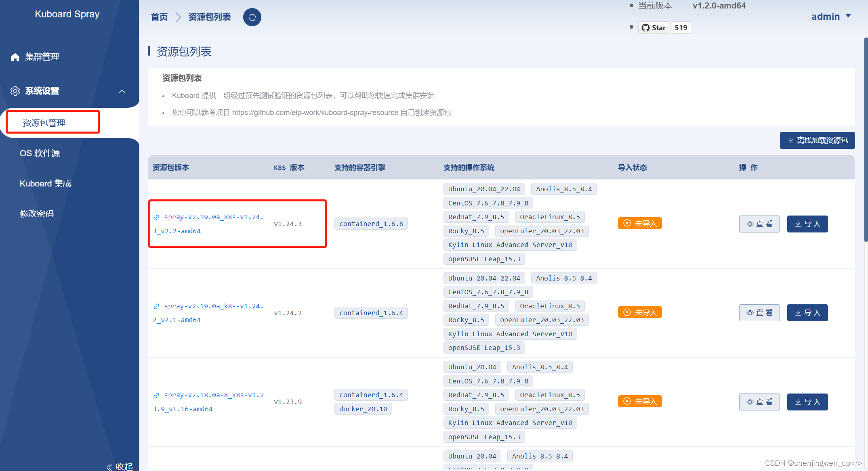Viewport: 868px width, 471px height.
Task: Click the GitHub Star button
Action: [x=654, y=28]
